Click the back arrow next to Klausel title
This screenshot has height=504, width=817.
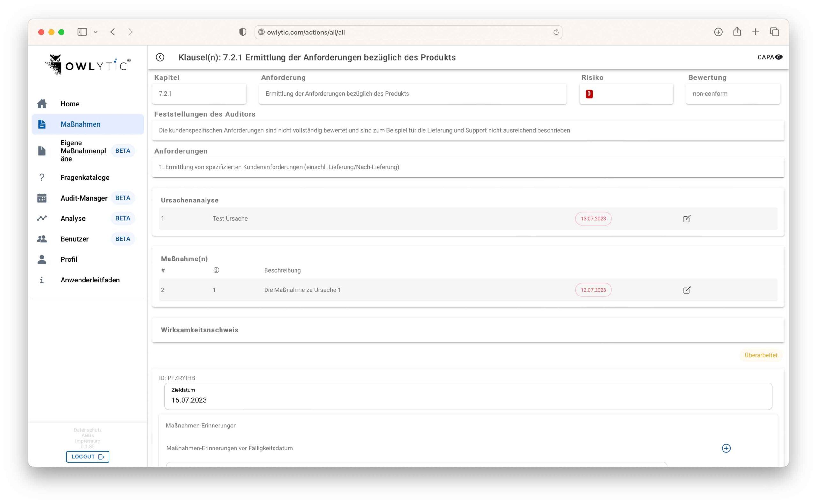(x=160, y=57)
